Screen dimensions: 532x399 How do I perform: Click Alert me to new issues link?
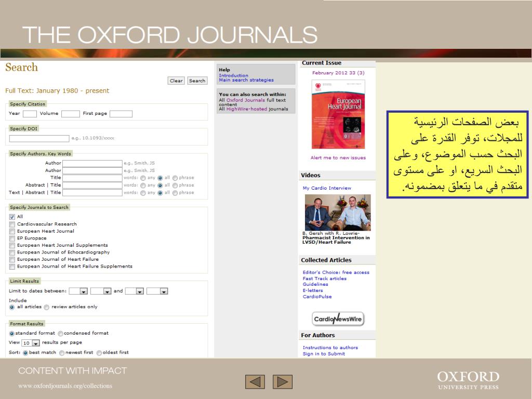tap(338, 158)
